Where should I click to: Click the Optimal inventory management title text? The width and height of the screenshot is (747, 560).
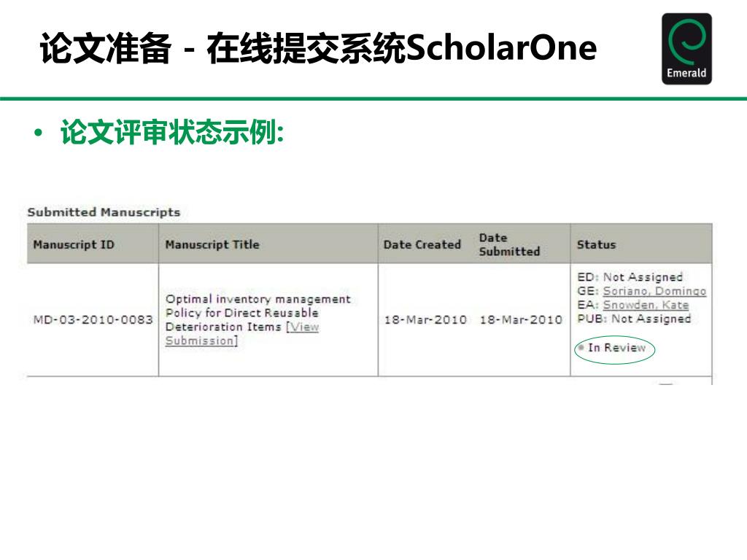point(258,313)
